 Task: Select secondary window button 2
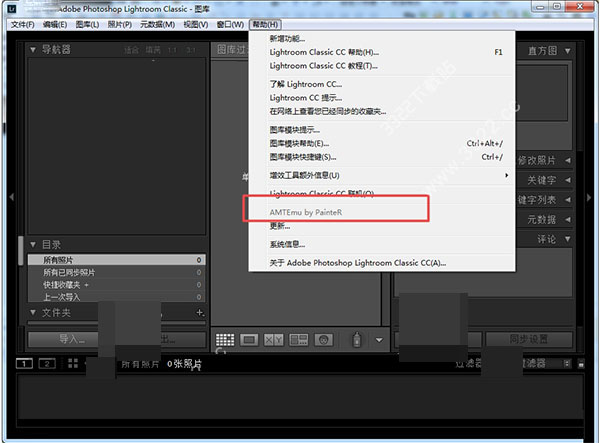click(47, 363)
